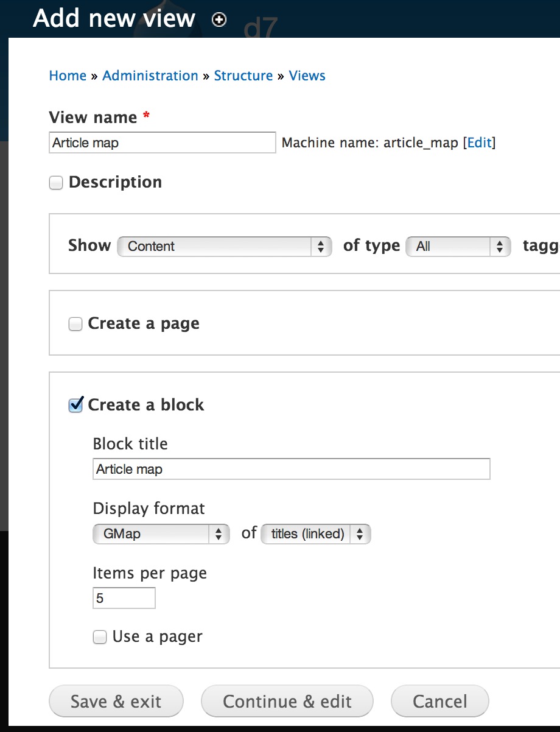Open the titles (linked) dropdown

click(315, 534)
